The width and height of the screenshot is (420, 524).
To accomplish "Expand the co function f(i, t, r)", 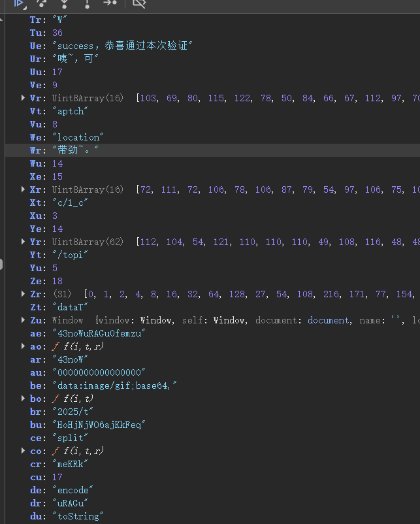I will click(23, 450).
